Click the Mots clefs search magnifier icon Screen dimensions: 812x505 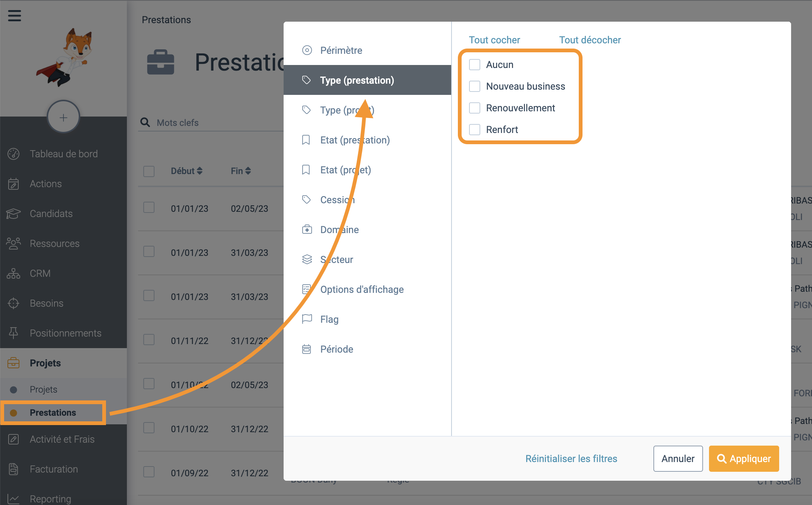(145, 123)
